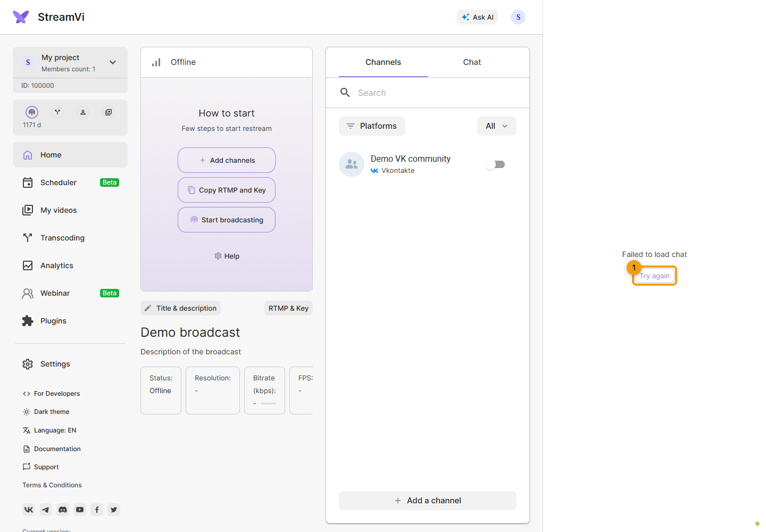Open the Twitter social icon

114,510
